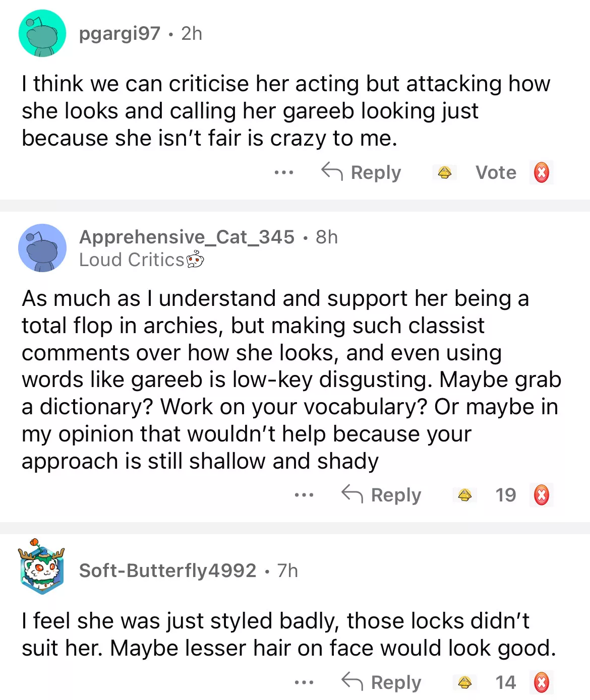Tap pgargi97's green avatar
Image resolution: width=590 pixels, height=700 pixels.
click(x=42, y=33)
